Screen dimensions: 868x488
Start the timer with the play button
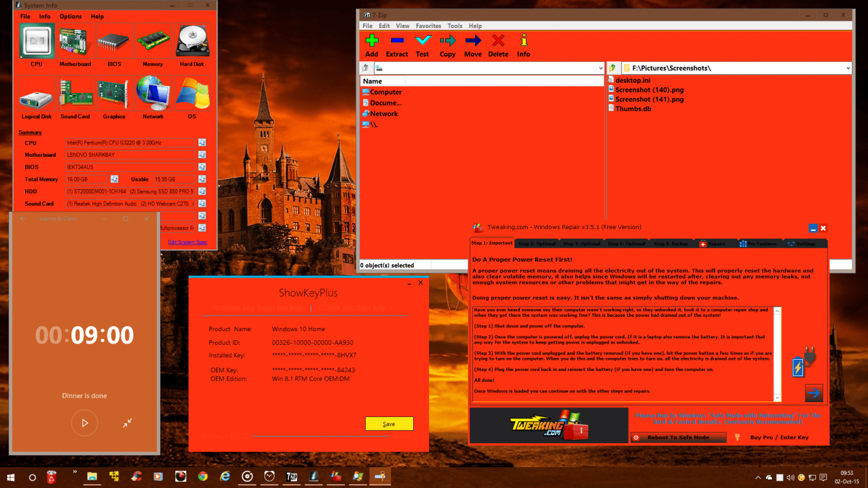click(85, 423)
